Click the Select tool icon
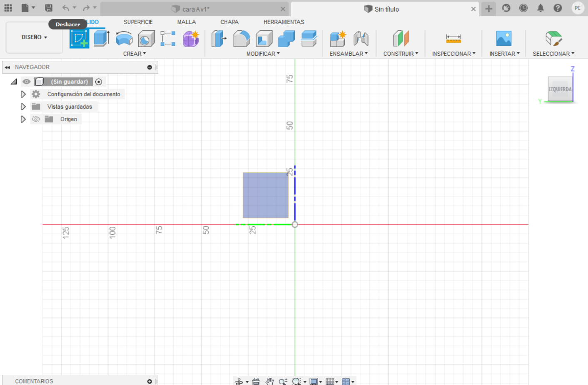This screenshot has width=588, height=385. pyautogui.click(x=554, y=39)
